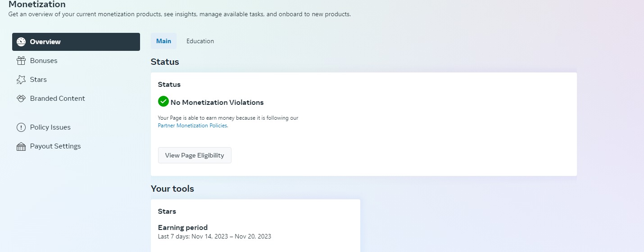Screen dimensions: 644x252
Task: Go to the Stars menu label
Action: 38,80
